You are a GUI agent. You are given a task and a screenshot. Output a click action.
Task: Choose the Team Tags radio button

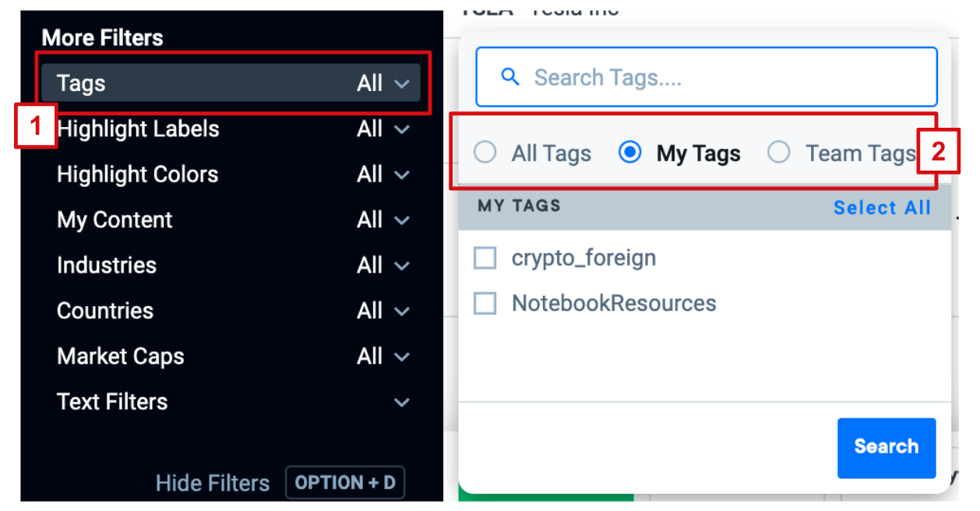coord(779,153)
